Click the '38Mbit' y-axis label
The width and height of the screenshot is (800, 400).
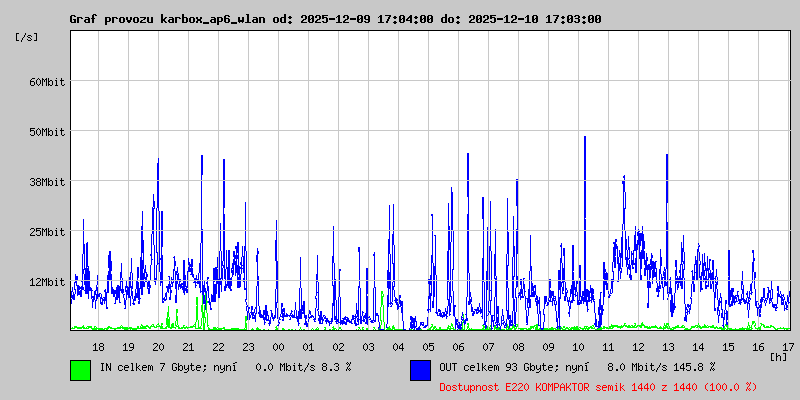point(47,182)
